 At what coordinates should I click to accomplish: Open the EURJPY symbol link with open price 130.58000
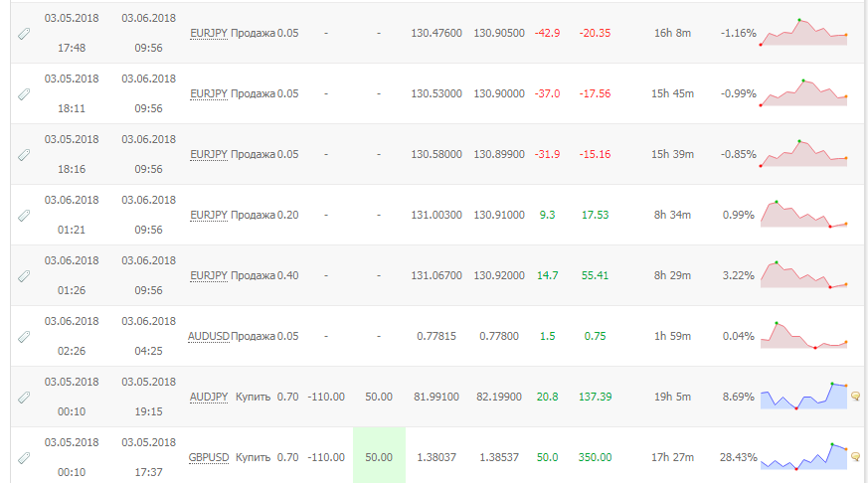click(x=209, y=154)
